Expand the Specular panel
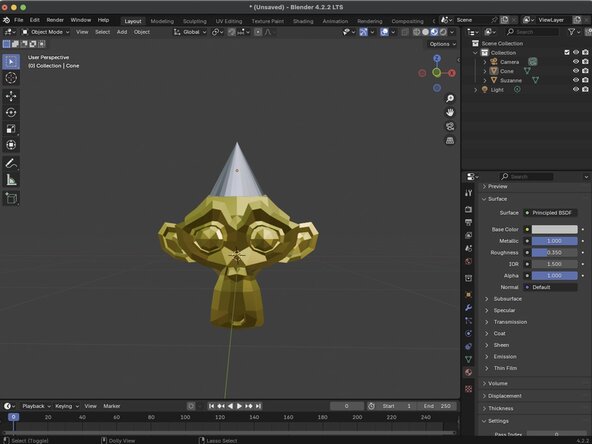Viewport: 592px width, 444px height. click(504, 310)
